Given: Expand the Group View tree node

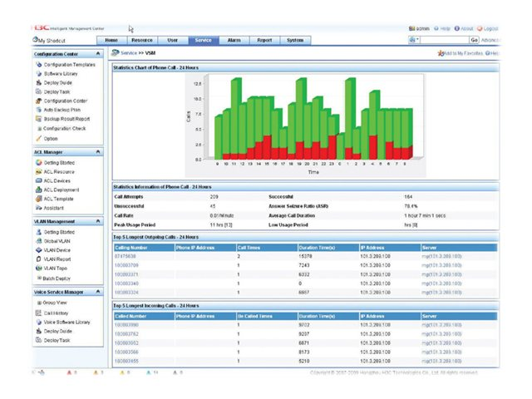Looking at the screenshot, I should pos(38,303).
